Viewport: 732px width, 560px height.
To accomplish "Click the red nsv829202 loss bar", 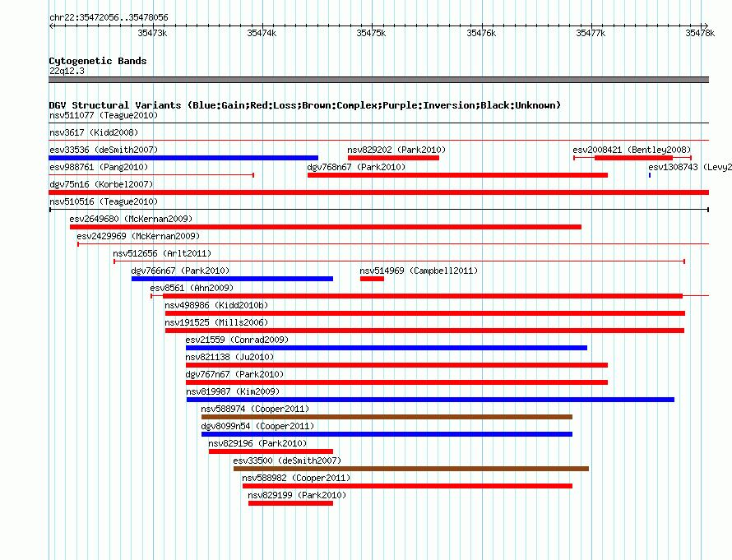I will pyautogui.click(x=393, y=158).
